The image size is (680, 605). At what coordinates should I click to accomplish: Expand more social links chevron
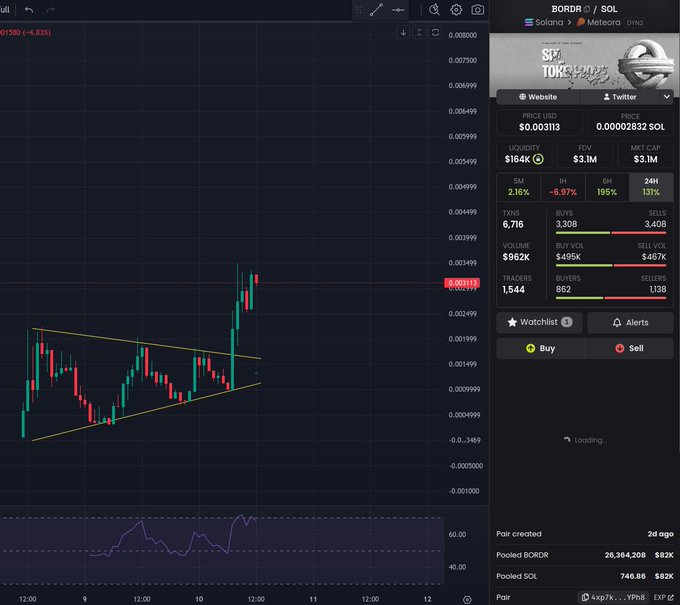click(x=667, y=97)
